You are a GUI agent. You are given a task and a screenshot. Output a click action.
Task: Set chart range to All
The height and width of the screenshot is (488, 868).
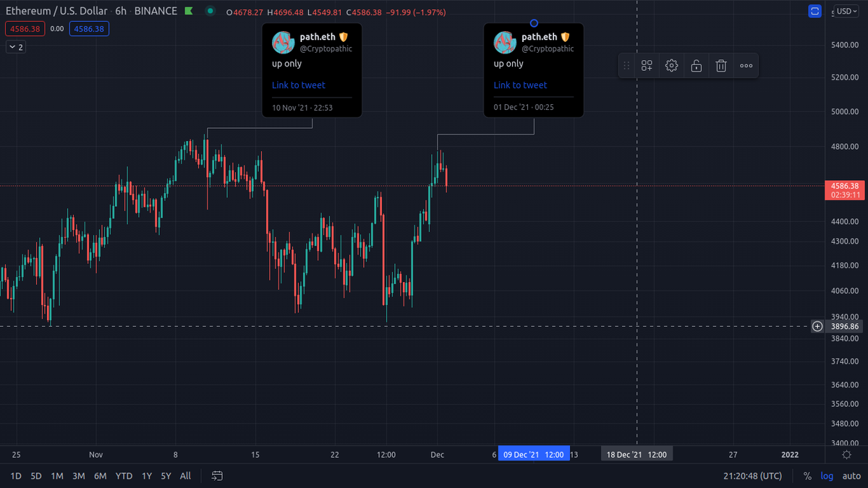[186, 476]
